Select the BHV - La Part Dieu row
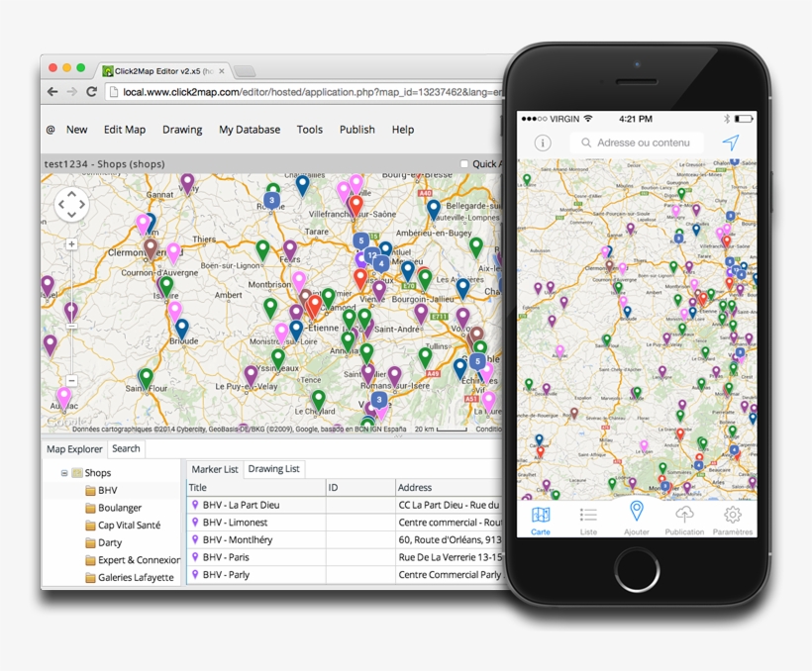Screen dimensions: 812x671 pos(345,505)
